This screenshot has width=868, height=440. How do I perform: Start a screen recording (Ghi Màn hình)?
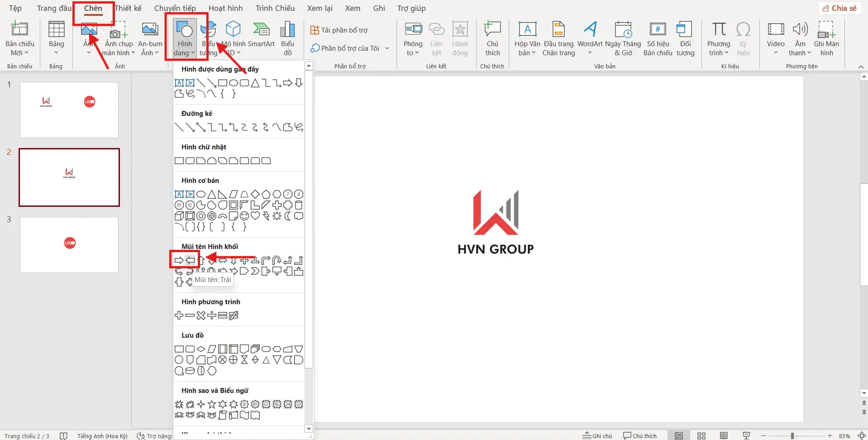[x=827, y=38]
